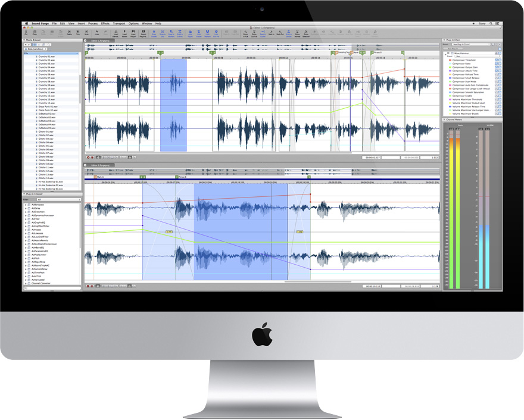
Task: Click the purple Compressor Attack Time color swatch
Action: pos(450,71)
